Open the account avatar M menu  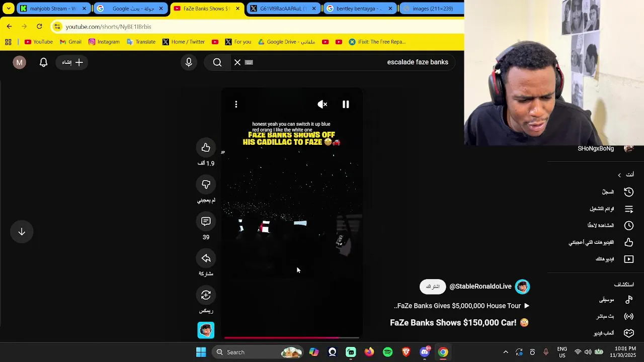coord(20,62)
